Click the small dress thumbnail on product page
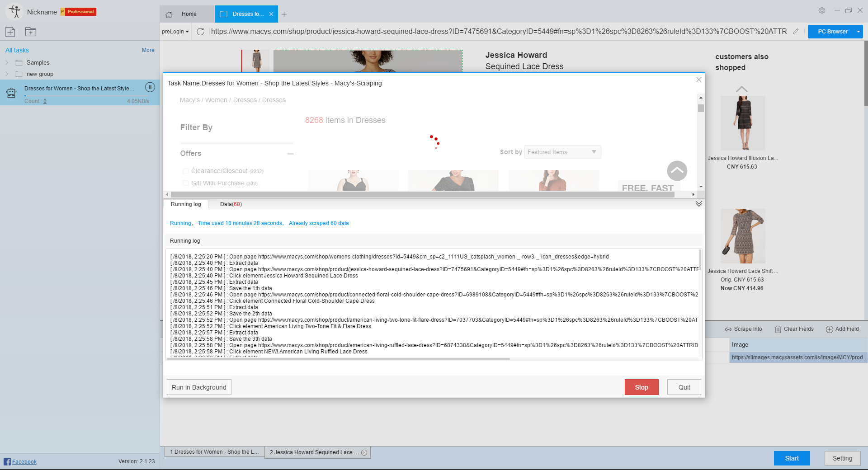 [257, 61]
